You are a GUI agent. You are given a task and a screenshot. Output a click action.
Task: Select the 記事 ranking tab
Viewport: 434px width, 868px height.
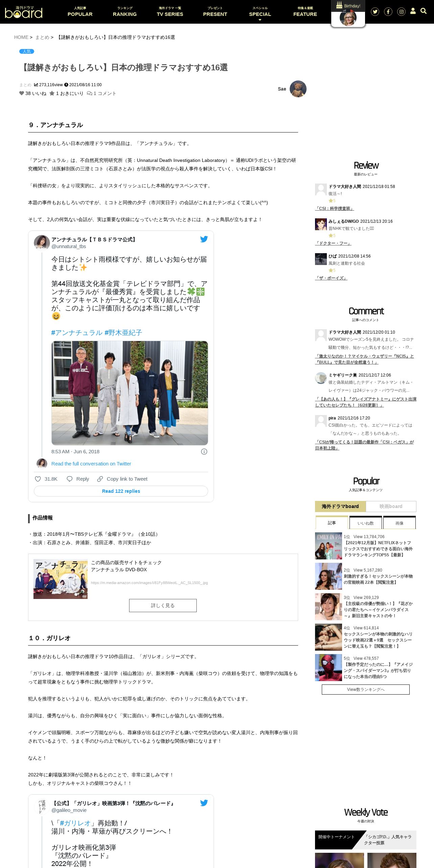pyautogui.click(x=332, y=523)
